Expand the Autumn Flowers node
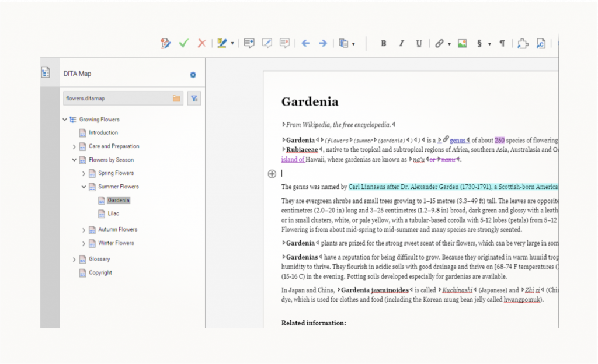598x364 pixels. tap(84, 230)
